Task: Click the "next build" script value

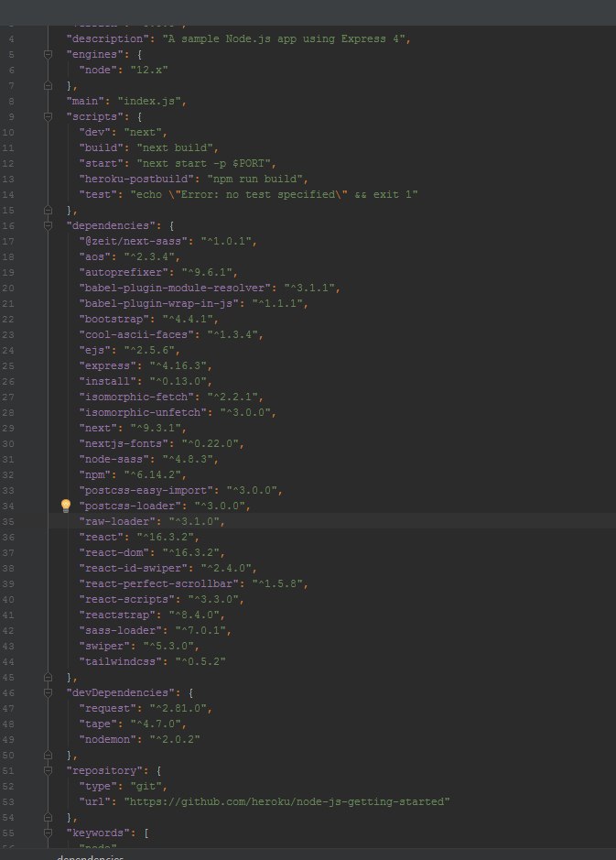Action: (x=174, y=147)
